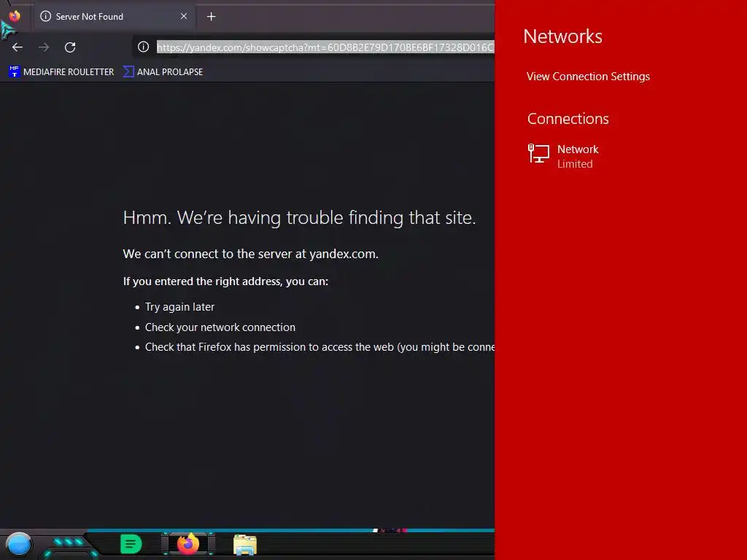This screenshot has width=747, height=560.
Task: Switch to Firefox in the taskbar
Action: point(188,544)
